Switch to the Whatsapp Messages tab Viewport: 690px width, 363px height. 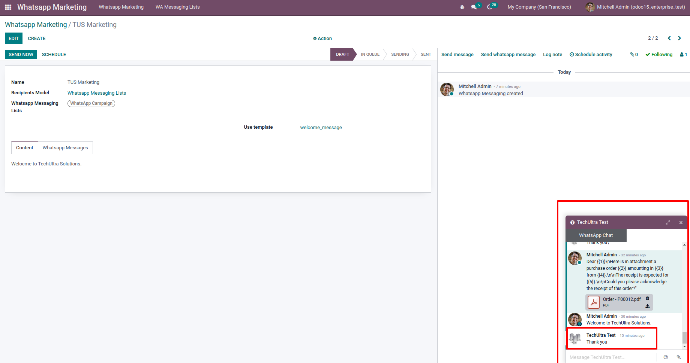(65, 148)
